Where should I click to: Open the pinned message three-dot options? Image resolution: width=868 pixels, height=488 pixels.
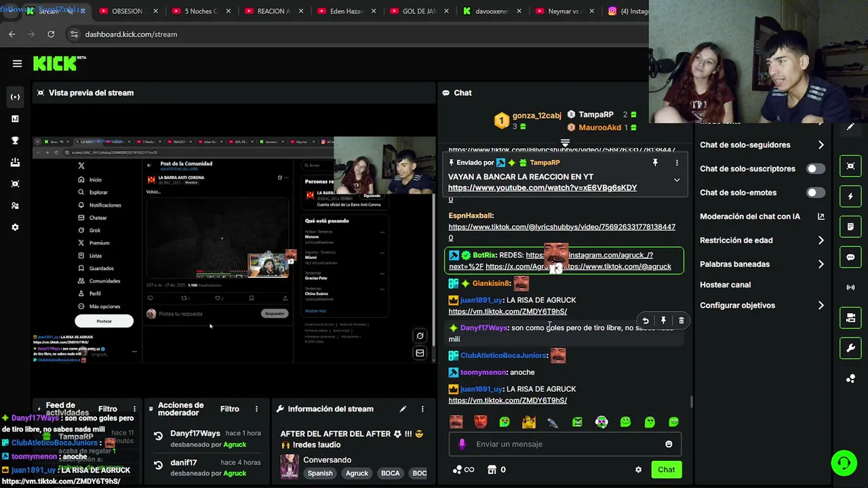click(677, 163)
